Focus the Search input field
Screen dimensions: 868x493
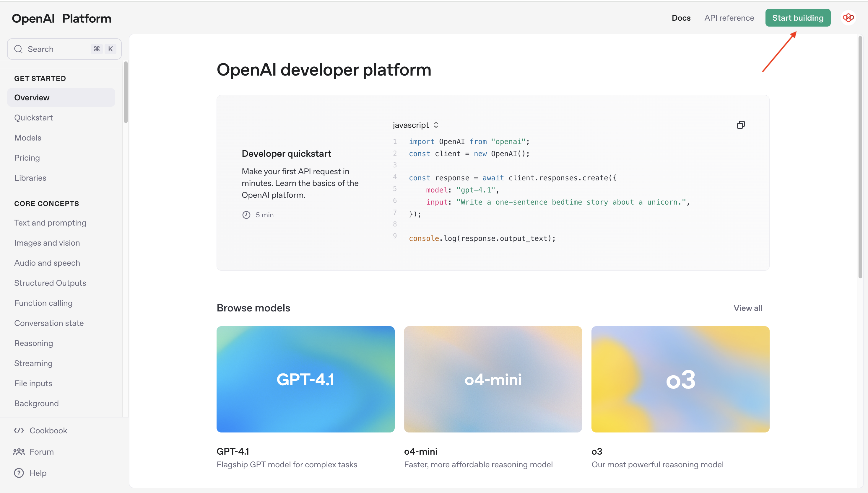tap(64, 49)
